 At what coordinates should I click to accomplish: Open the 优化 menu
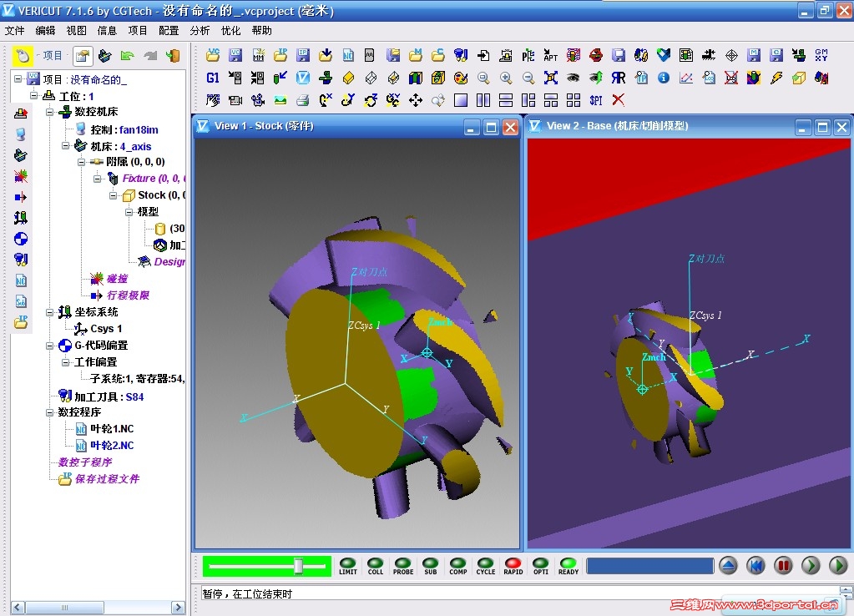click(x=231, y=31)
